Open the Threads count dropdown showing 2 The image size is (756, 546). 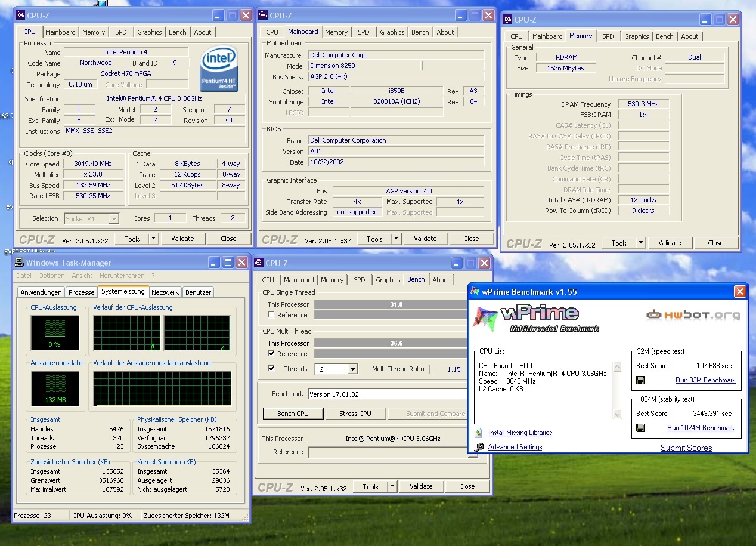tap(352, 369)
